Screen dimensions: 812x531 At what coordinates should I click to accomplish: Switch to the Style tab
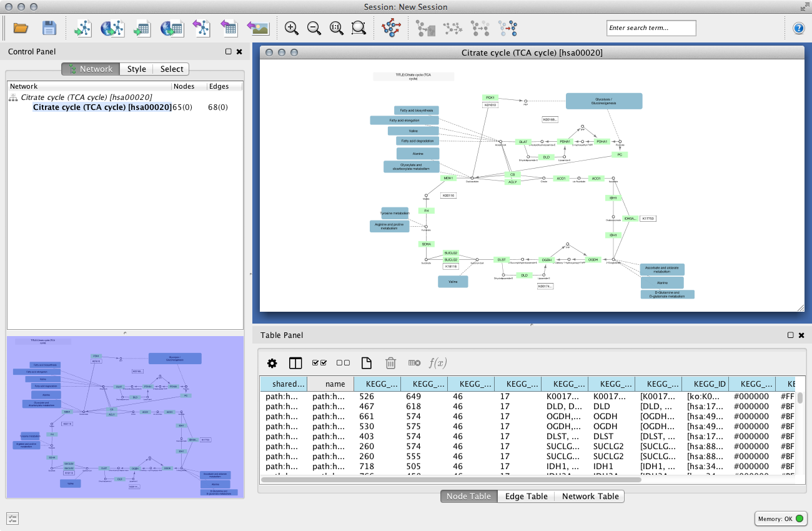tap(136, 69)
